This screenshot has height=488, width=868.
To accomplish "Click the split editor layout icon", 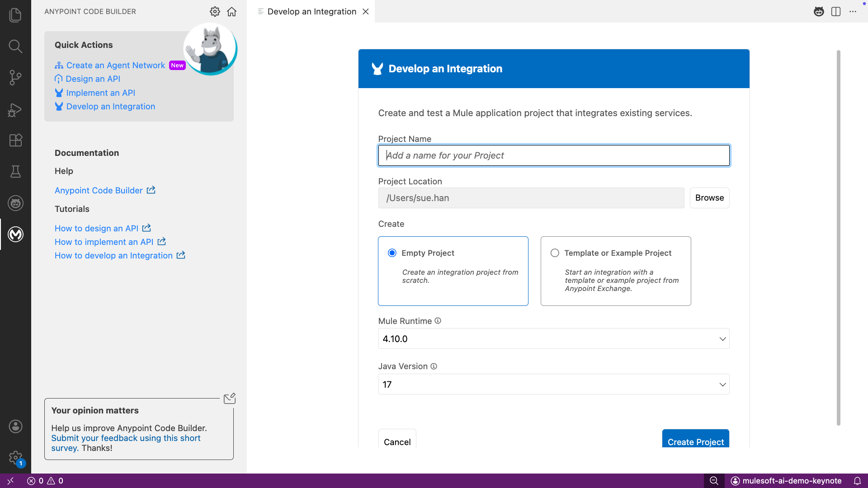I will tap(835, 12).
